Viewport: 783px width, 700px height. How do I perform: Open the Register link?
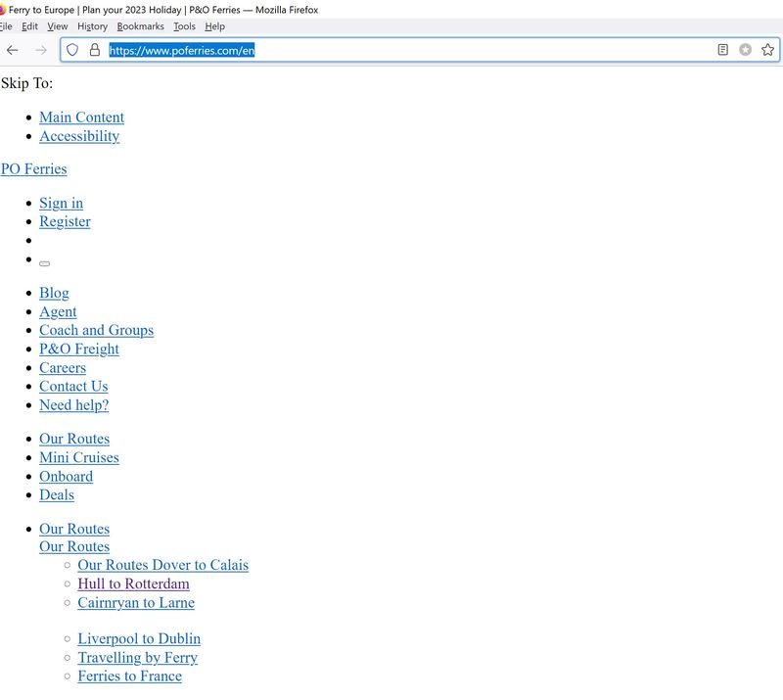click(65, 221)
